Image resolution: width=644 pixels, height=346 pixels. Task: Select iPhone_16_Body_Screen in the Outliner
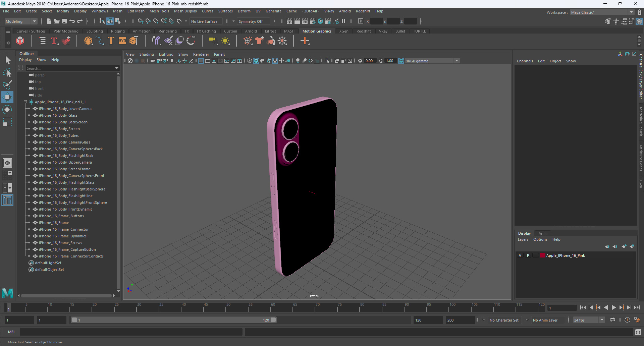tap(59, 129)
